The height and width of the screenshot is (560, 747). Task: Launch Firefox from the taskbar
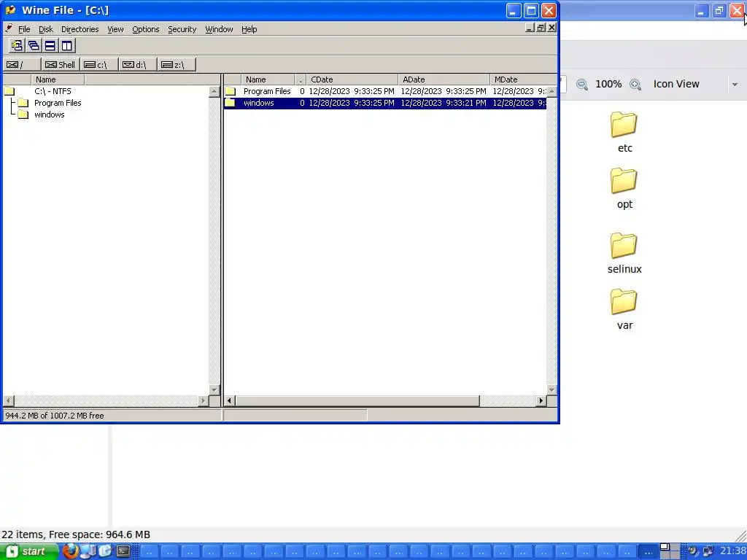[71, 551]
